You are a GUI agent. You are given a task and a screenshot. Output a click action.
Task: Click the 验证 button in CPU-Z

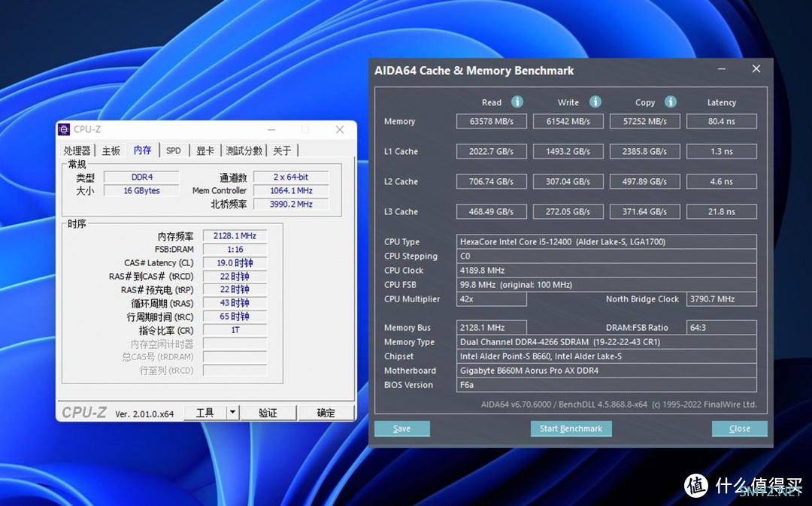(268, 412)
